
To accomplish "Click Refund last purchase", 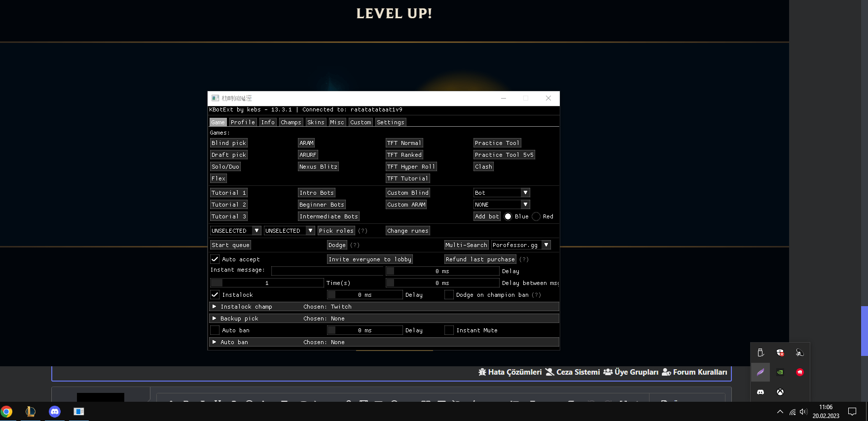I will (x=480, y=259).
